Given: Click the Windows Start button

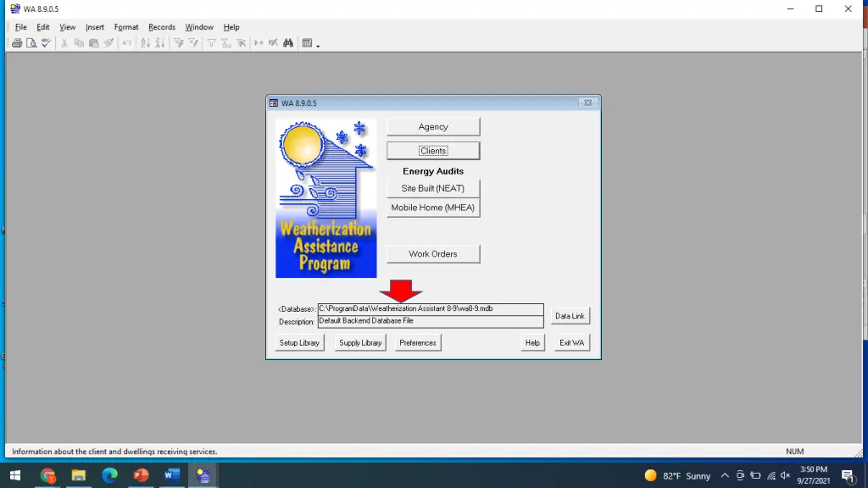Looking at the screenshot, I should (15, 475).
